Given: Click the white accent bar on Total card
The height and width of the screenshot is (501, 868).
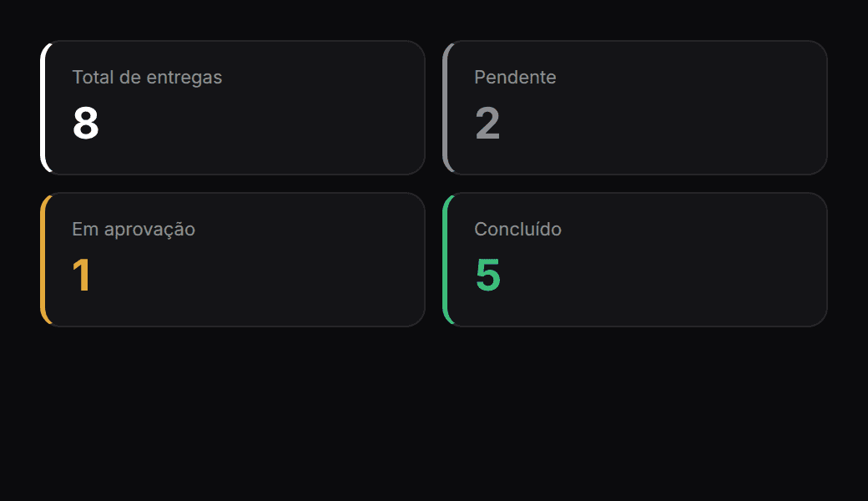Looking at the screenshot, I should click(x=43, y=108).
